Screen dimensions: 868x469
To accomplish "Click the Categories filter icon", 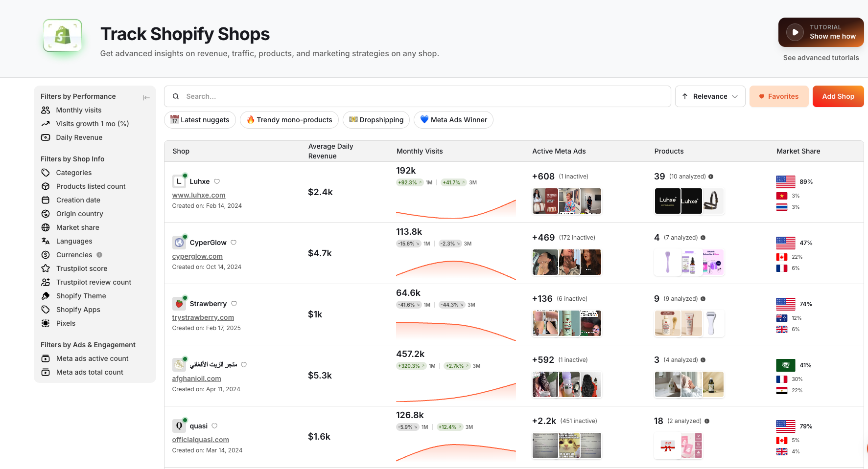I will [x=46, y=173].
